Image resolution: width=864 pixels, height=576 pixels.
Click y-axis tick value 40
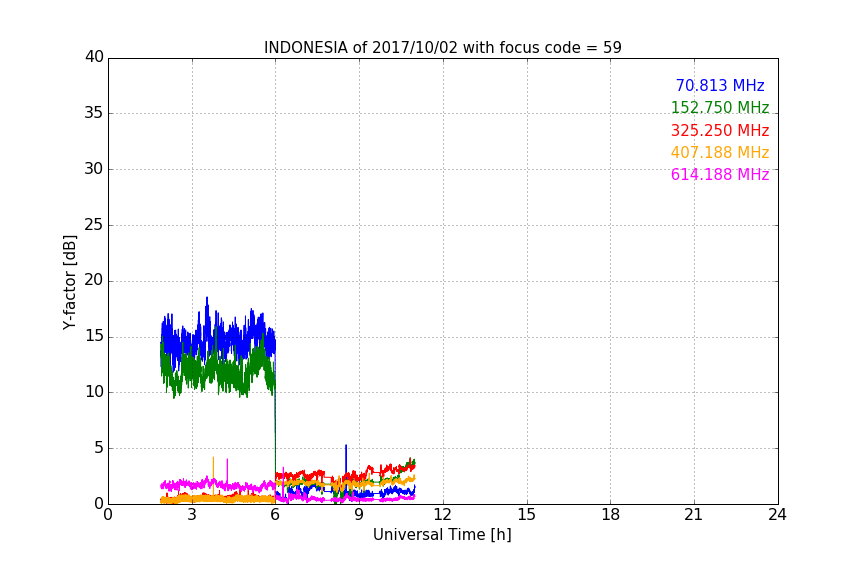94,57
